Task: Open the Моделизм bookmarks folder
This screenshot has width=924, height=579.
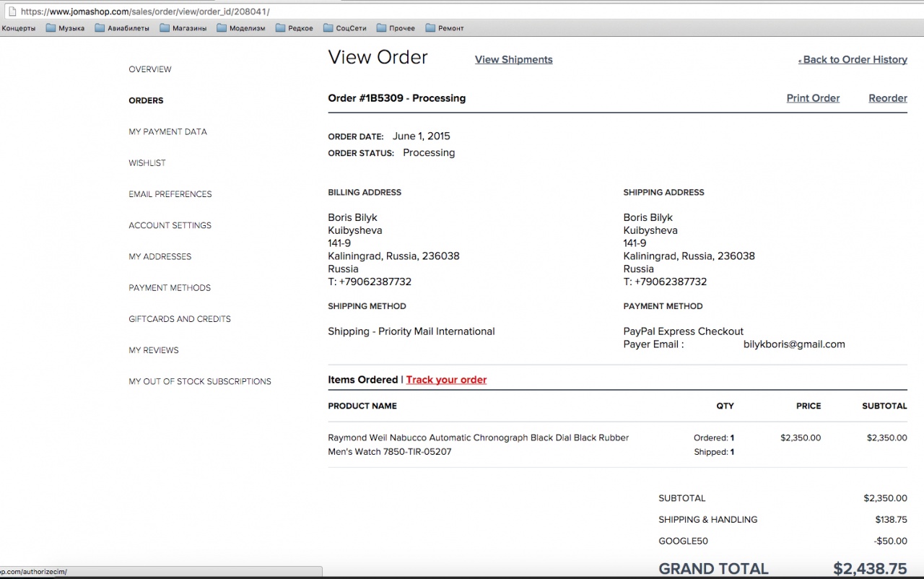Action: pyautogui.click(x=241, y=28)
